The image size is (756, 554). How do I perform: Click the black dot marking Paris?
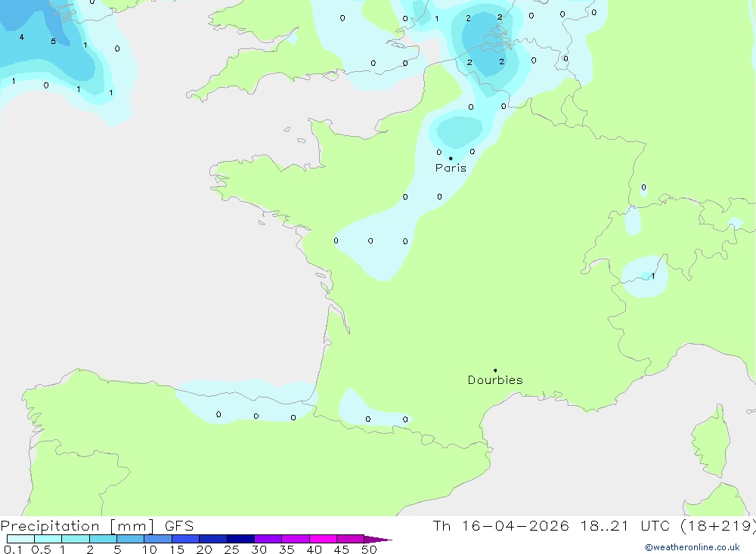pyautogui.click(x=451, y=158)
